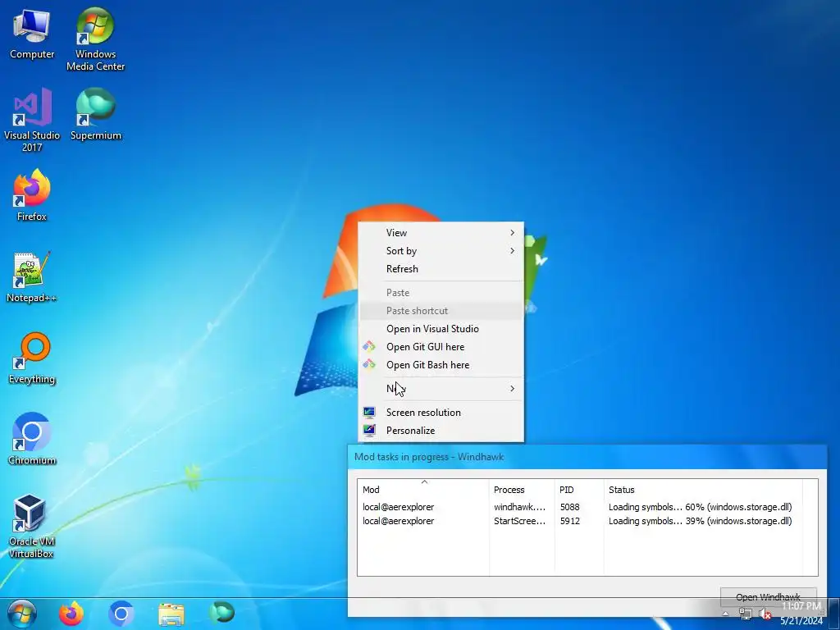Click the Open Windhawk button
This screenshot has width=840, height=630.
tap(768, 597)
